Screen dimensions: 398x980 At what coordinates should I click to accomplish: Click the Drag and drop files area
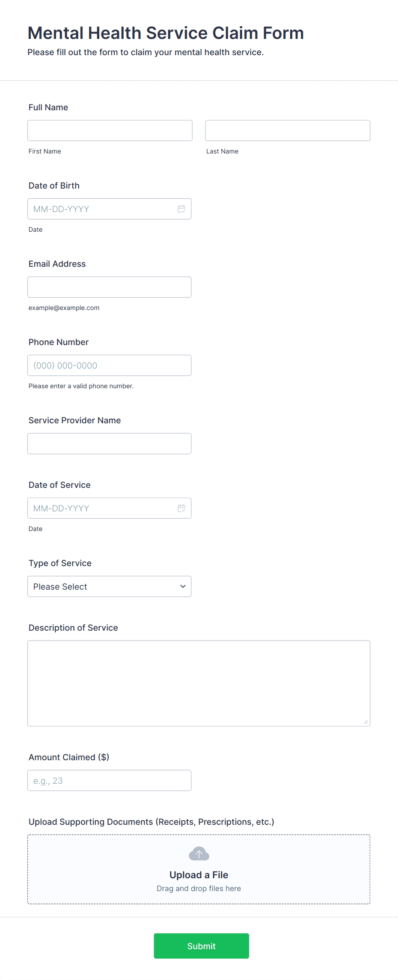(199, 869)
